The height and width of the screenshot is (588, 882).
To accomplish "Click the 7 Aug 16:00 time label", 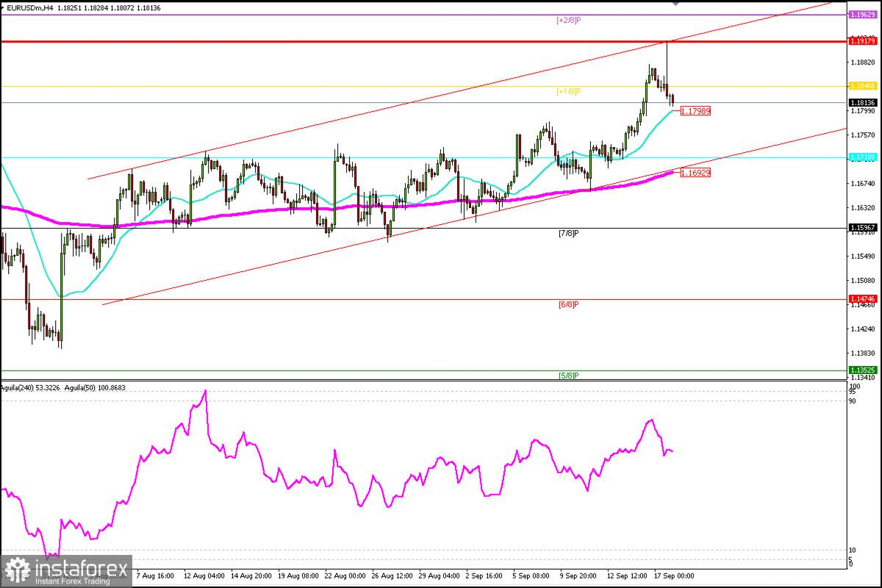I will [x=154, y=576].
